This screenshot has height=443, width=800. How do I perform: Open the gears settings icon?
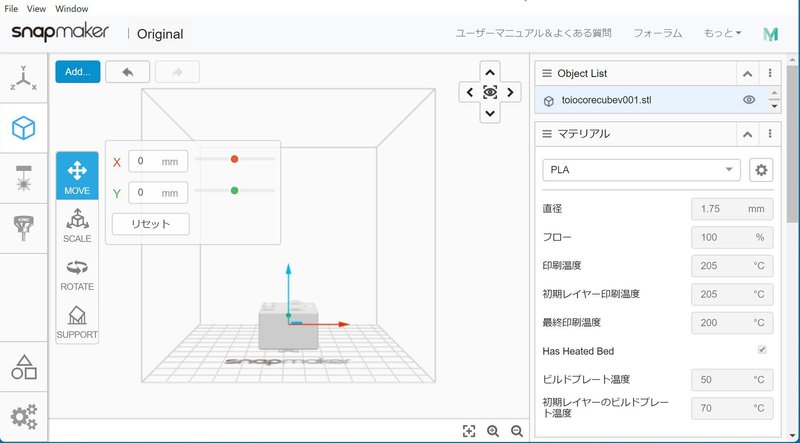(x=23, y=416)
